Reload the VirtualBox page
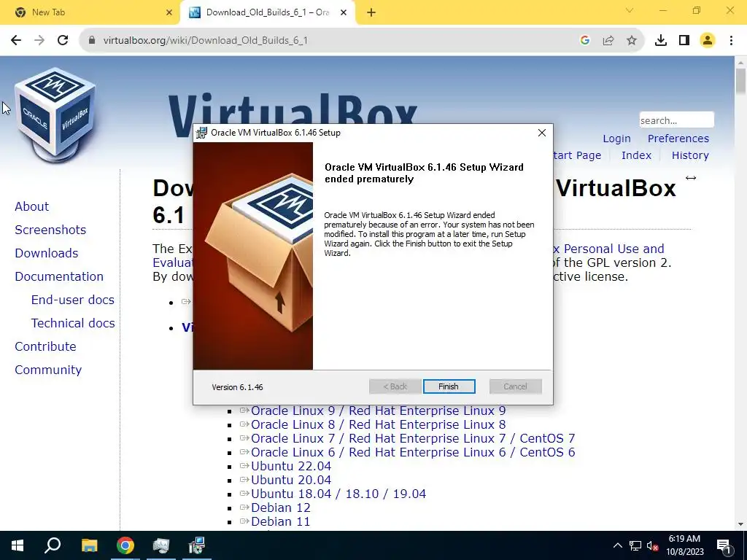 63,40
